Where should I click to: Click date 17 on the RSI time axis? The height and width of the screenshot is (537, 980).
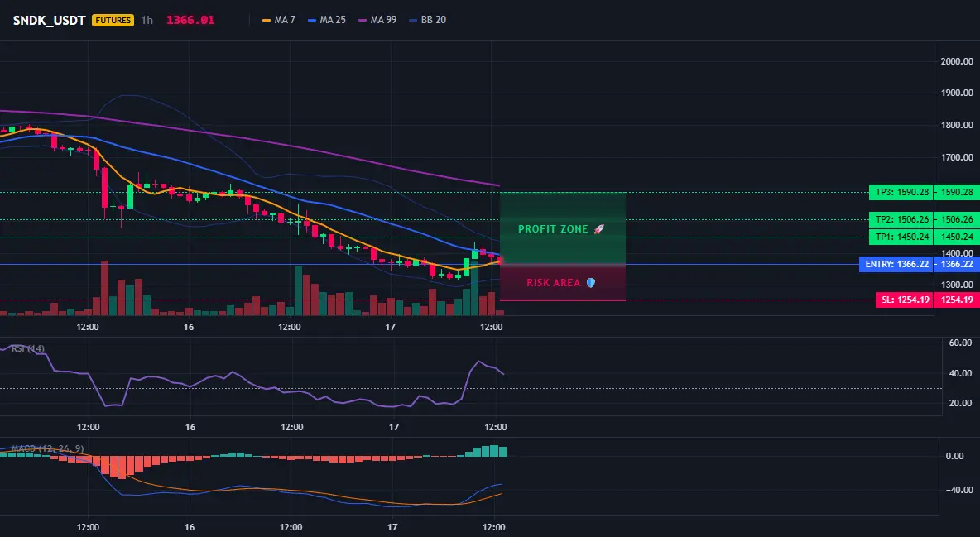394,427
